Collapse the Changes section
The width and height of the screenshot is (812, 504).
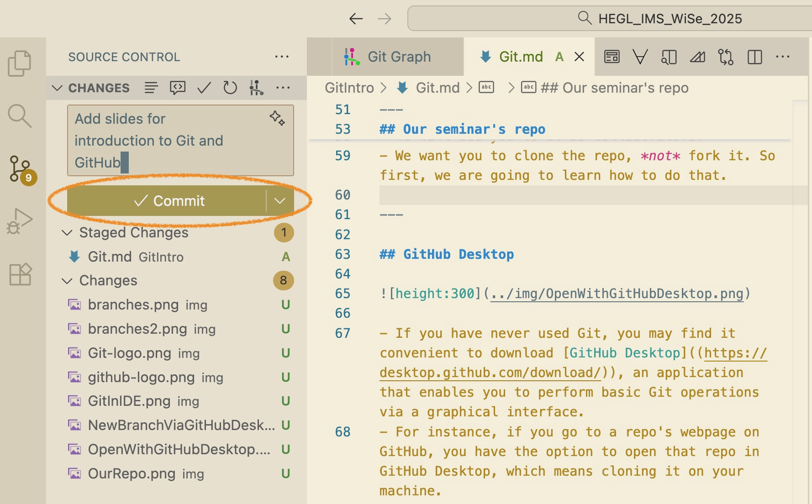pyautogui.click(x=67, y=280)
